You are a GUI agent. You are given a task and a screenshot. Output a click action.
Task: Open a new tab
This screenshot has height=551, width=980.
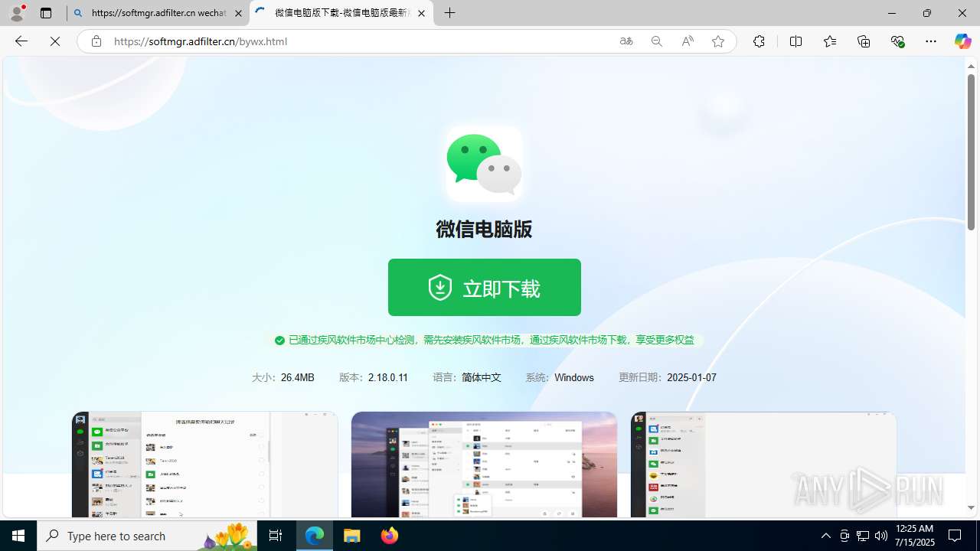point(450,13)
